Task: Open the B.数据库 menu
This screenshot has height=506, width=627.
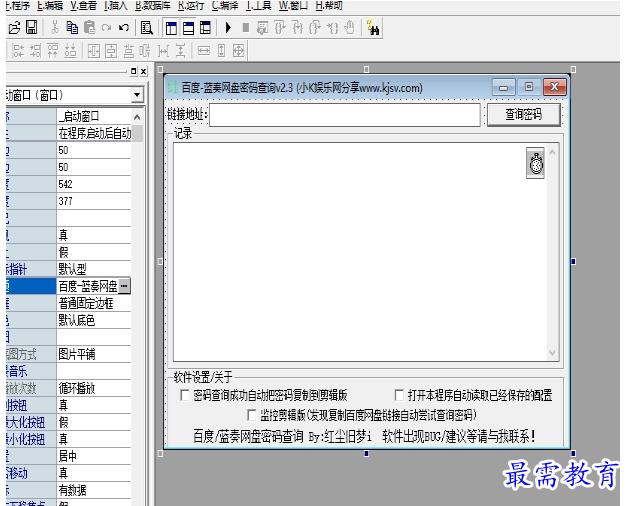Action: [x=153, y=5]
